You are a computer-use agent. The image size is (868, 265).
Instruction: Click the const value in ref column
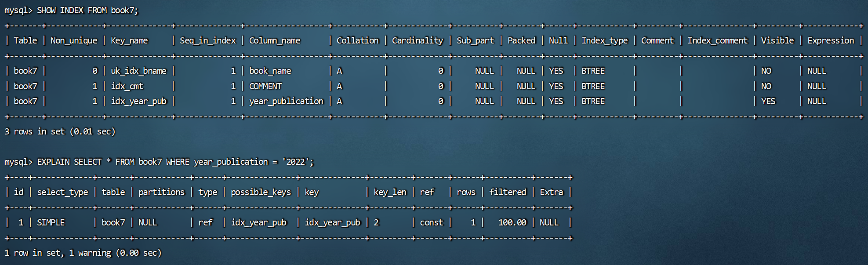(x=431, y=222)
